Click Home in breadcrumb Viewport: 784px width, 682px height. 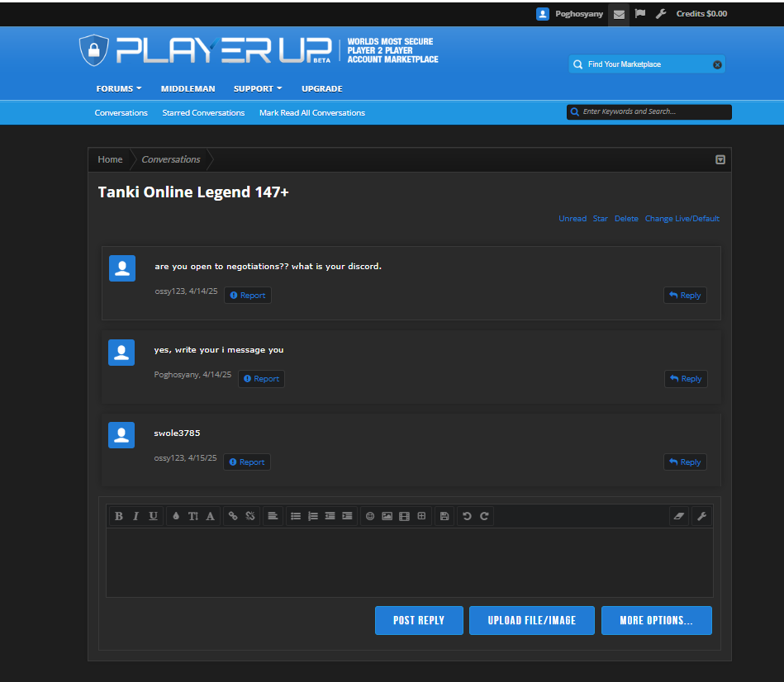(110, 159)
